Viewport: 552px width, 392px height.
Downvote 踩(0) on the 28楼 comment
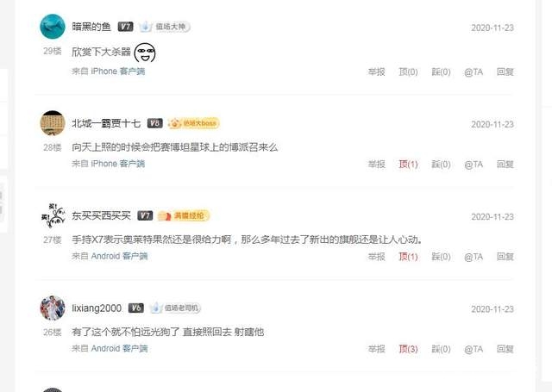tap(441, 165)
